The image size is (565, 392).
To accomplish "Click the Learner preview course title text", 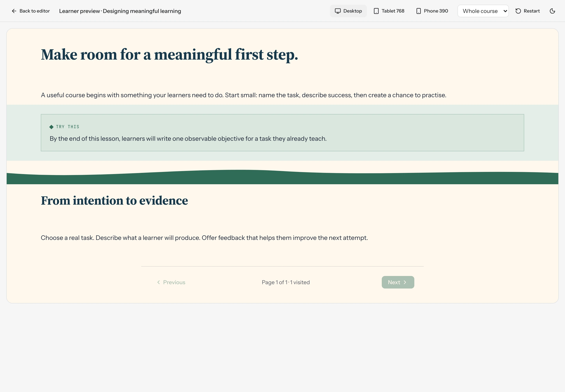I will coord(120,11).
